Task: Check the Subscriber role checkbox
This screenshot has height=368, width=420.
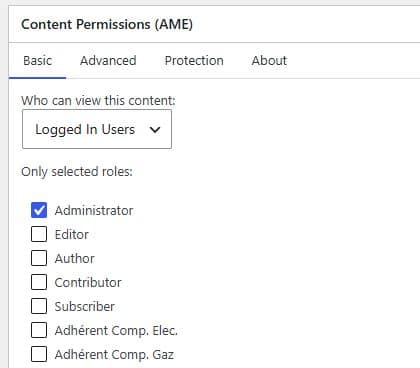Action: tap(39, 306)
